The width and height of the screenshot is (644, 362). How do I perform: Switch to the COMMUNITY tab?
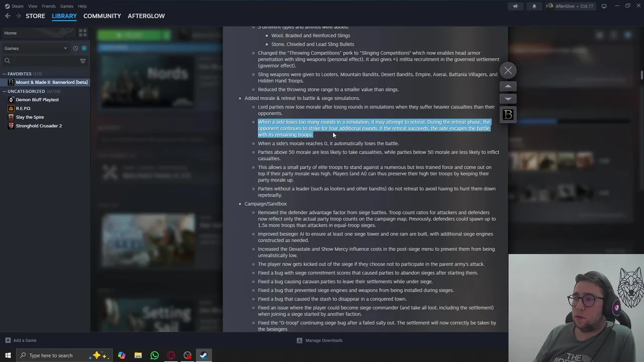click(102, 16)
